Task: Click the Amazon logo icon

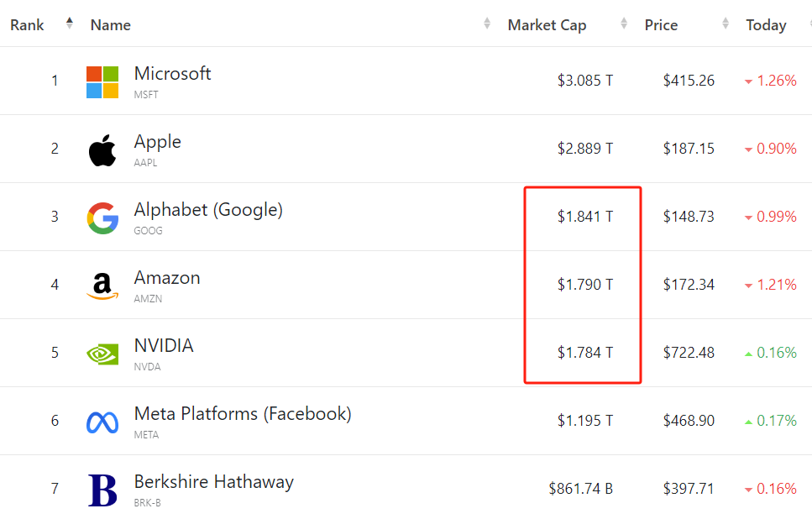Action: coord(102,286)
